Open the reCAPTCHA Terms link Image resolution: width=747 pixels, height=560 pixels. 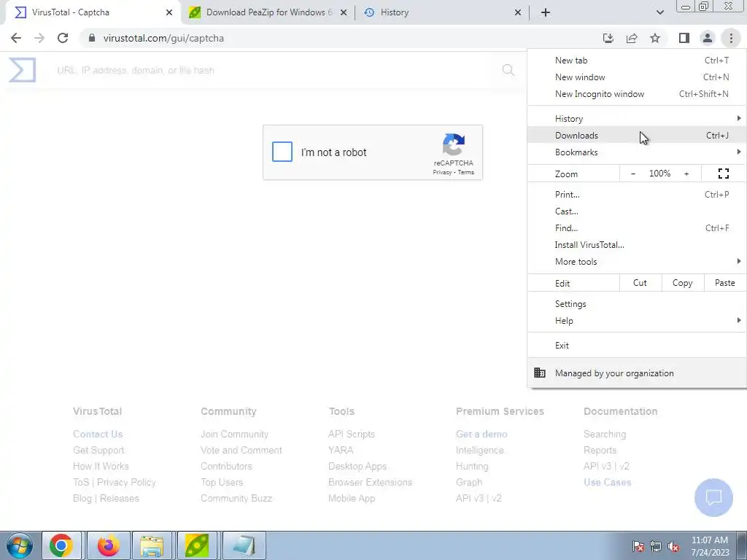tap(466, 172)
